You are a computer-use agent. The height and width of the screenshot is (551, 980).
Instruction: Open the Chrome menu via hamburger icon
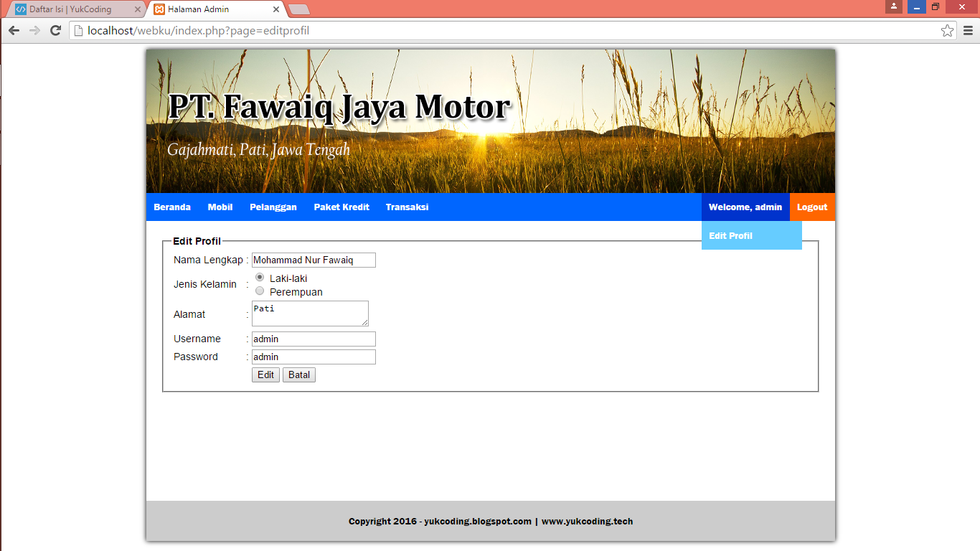(969, 30)
